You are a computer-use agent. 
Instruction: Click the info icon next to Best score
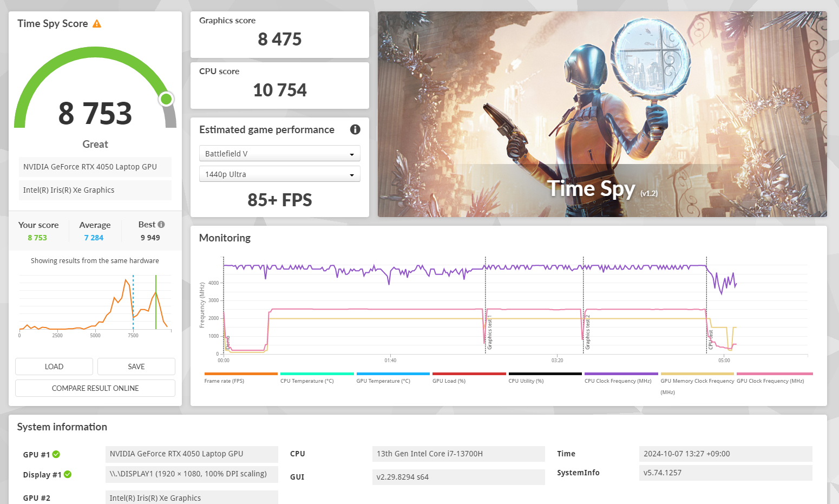pyautogui.click(x=161, y=224)
